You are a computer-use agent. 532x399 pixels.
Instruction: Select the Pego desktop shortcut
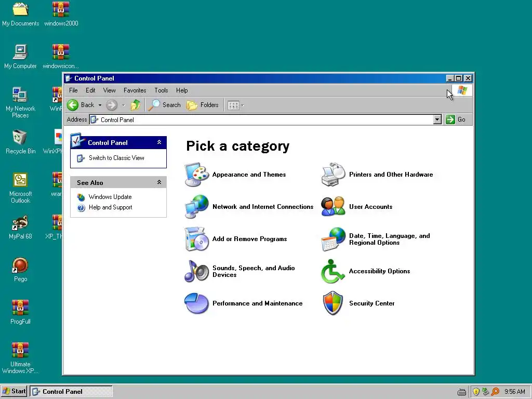[x=20, y=270]
